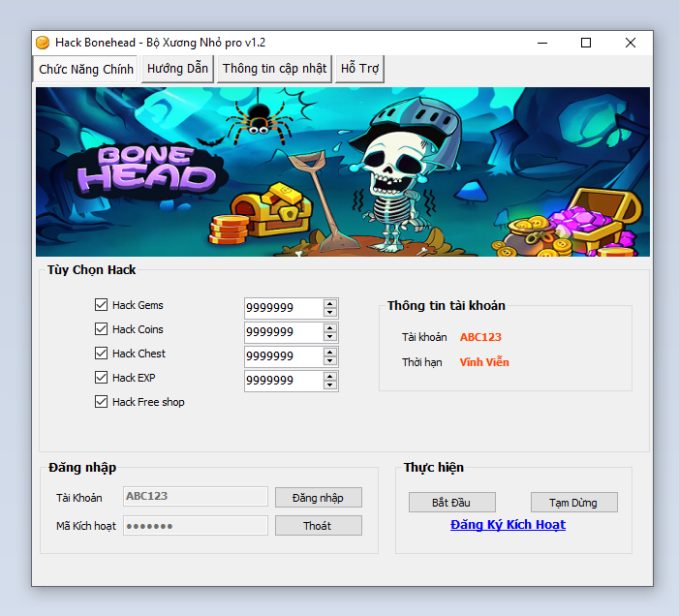Click the Bonehead skeleton banner image

point(342,171)
